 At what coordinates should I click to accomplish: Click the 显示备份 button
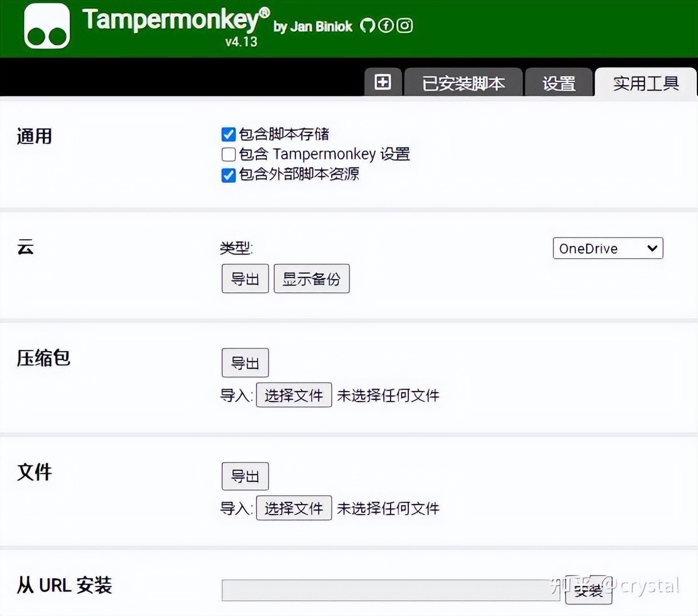(311, 279)
